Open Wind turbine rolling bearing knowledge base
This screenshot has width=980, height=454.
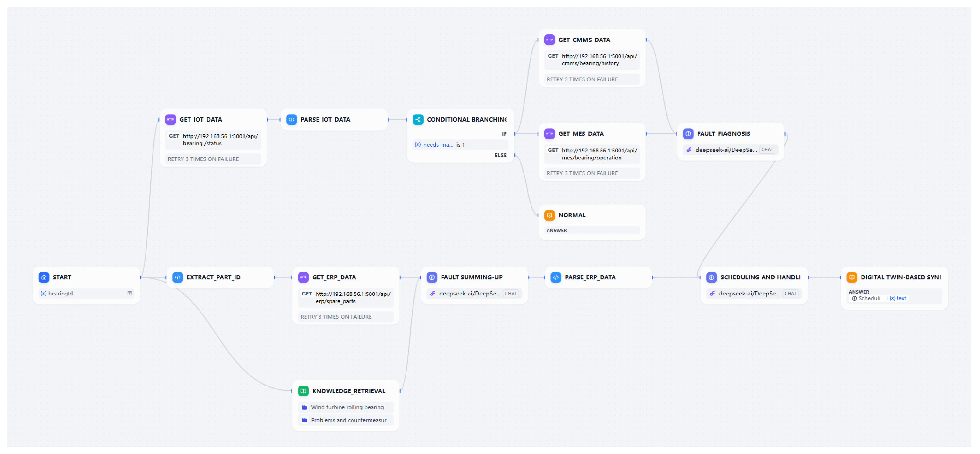[x=347, y=407]
